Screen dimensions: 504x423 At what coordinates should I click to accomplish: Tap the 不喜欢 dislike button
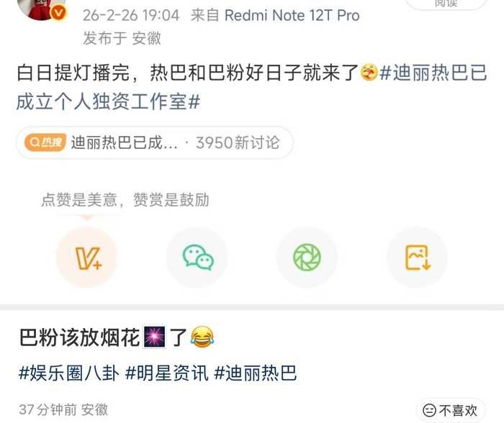[x=451, y=411]
